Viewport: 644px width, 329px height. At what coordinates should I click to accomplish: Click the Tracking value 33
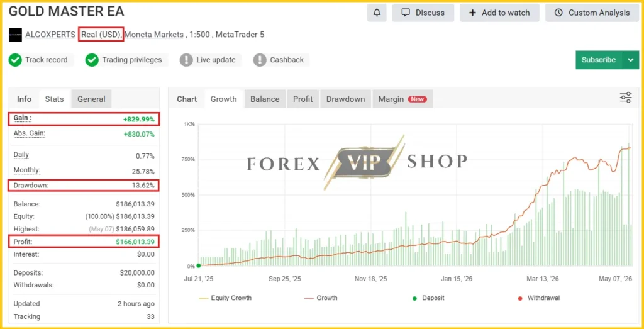click(x=151, y=316)
